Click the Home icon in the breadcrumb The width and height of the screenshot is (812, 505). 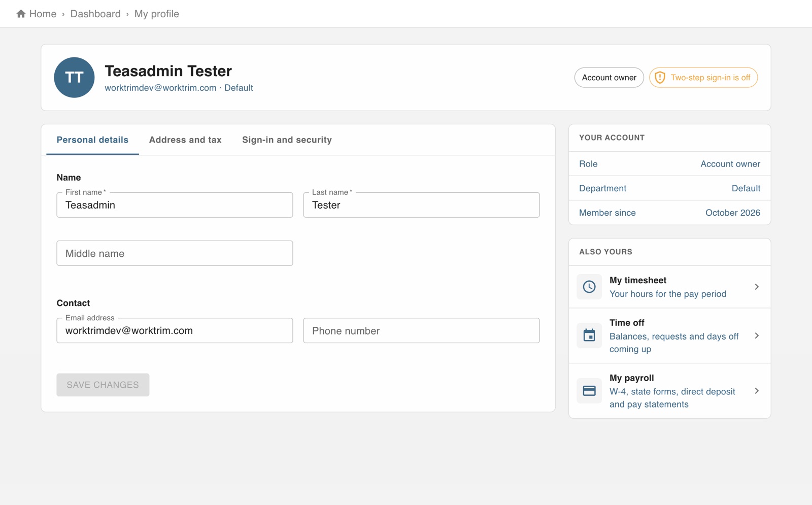pyautogui.click(x=21, y=14)
